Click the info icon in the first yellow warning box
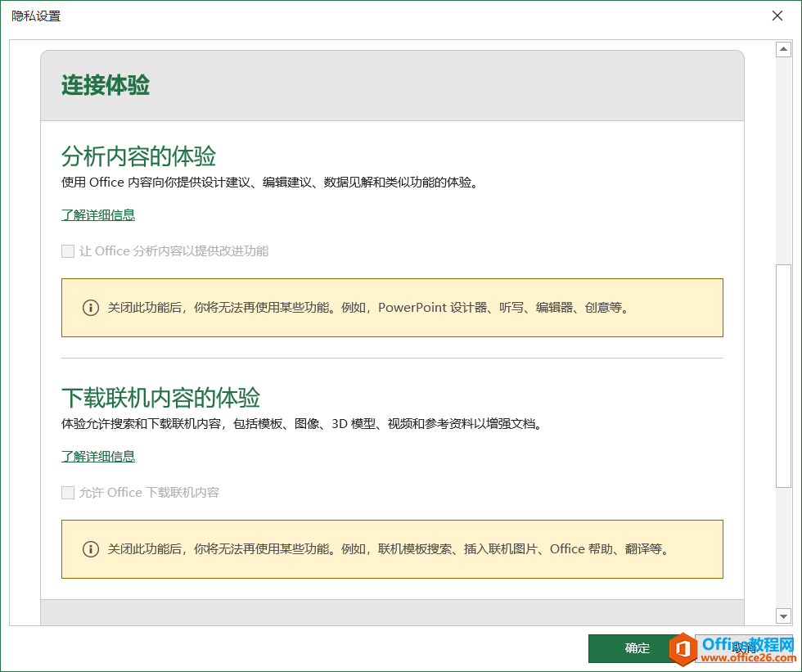The width and height of the screenshot is (802, 672). pos(90,308)
